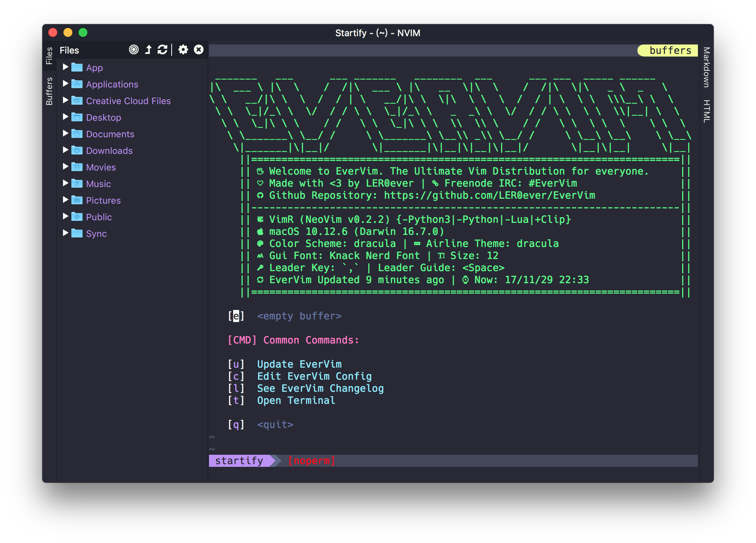Expand the Public folder triangle

tap(65, 216)
